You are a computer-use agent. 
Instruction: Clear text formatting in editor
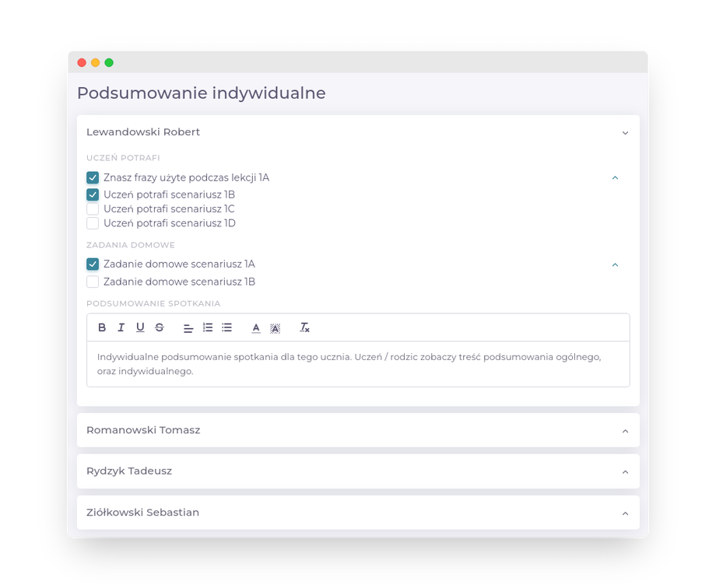305,327
